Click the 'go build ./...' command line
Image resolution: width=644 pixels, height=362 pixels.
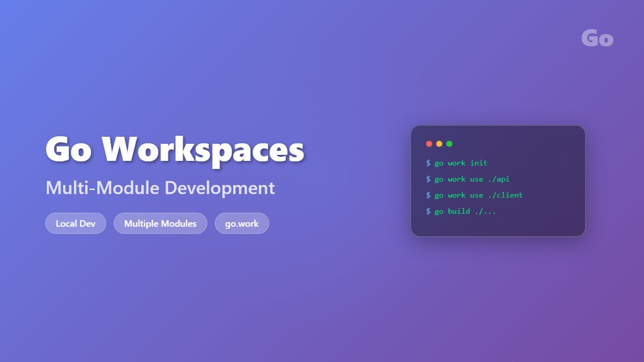tap(461, 211)
